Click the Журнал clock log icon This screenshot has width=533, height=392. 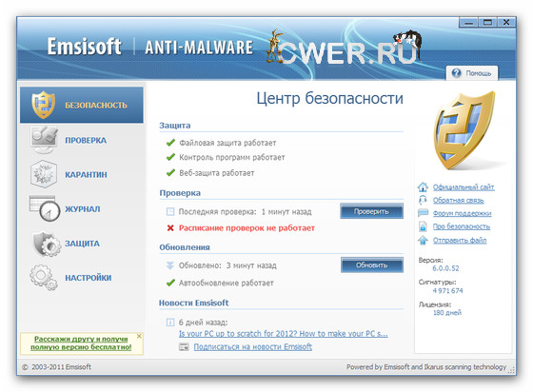[x=45, y=208]
